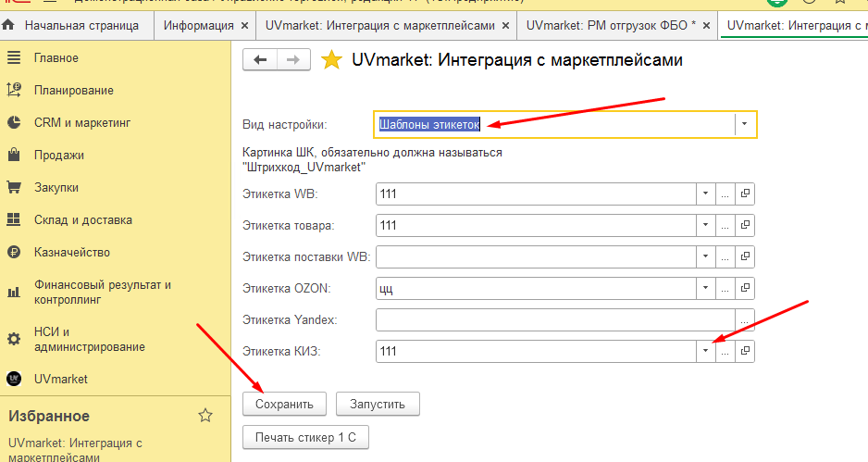Open the UVmarket logo icon in sidebar

pyautogui.click(x=14, y=379)
